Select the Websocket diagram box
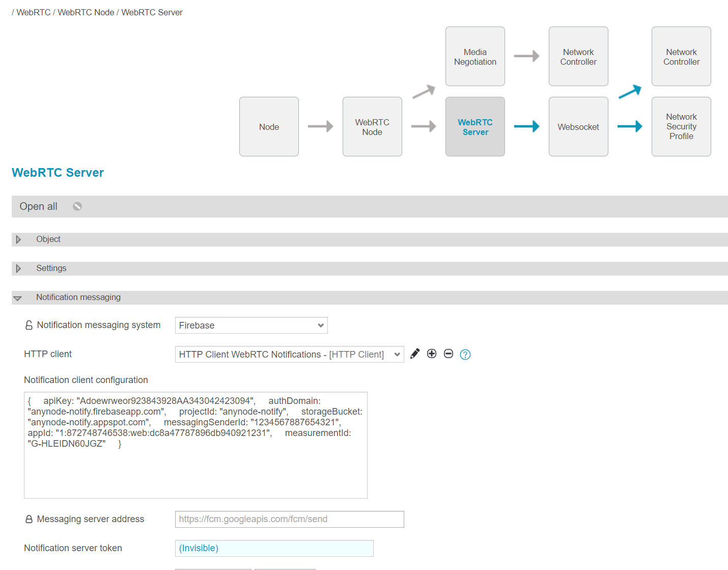The width and height of the screenshot is (728, 570). 578,127
